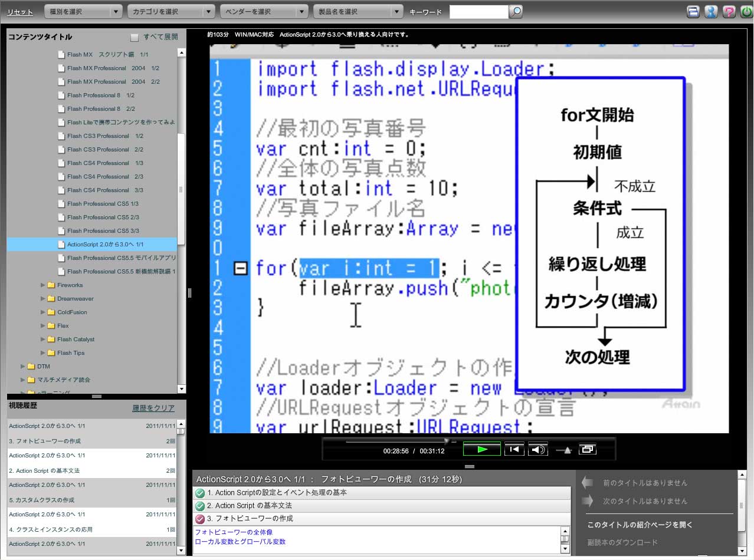Toggle status icon for 3. フォトビューワーの作成
Image resolution: width=754 pixels, height=560 pixels.
(x=200, y=519)
